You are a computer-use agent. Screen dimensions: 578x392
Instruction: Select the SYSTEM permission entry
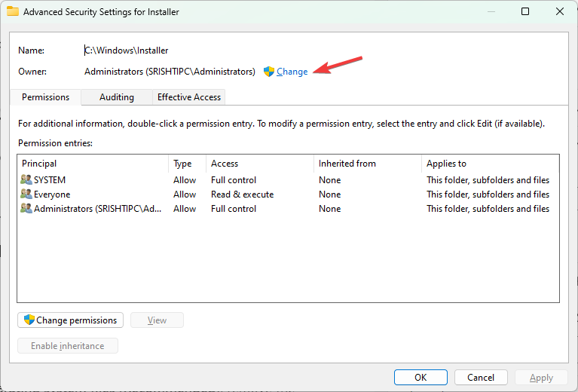(x=288, y=180)
